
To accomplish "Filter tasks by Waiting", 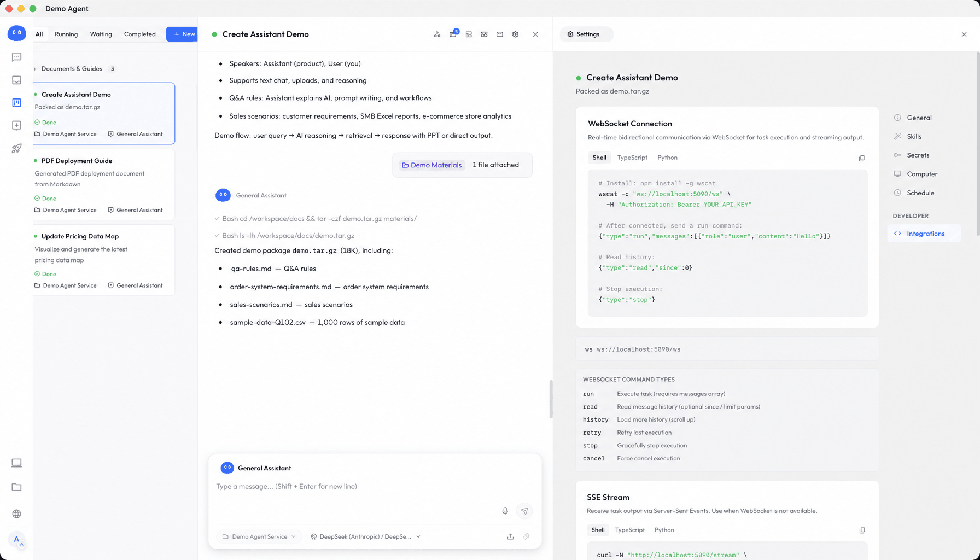I will [x=101, y=34].
